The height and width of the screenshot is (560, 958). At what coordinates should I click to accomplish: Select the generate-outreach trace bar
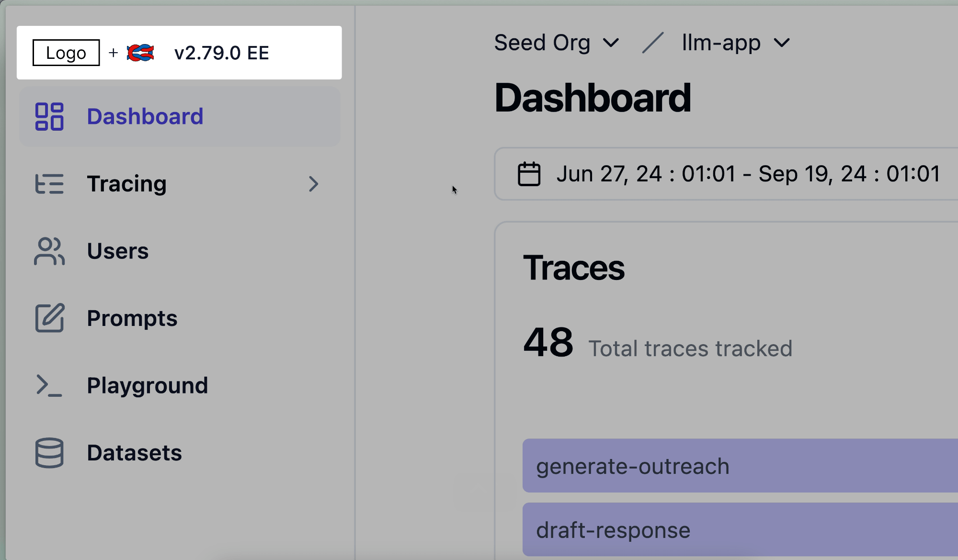pos(738,466)
